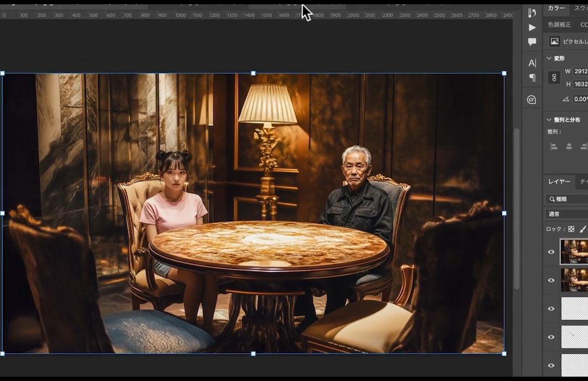Viewport: 588px width, 381px height.
Task: Toggle visibility of the second layer
Action: pyautogui.click(x=551, y=280)
